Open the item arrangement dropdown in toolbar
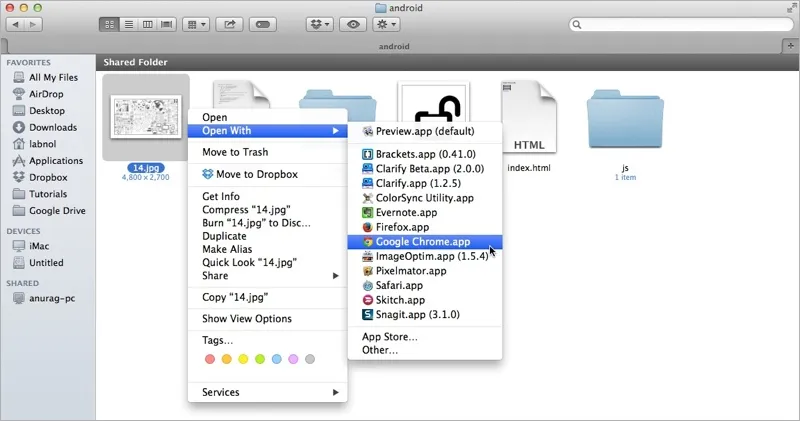 coord(196,24)
